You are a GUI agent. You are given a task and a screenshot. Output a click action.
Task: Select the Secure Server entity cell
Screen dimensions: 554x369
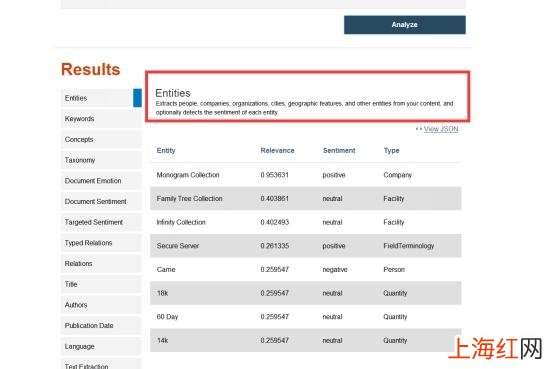click(x=178, y=246)
